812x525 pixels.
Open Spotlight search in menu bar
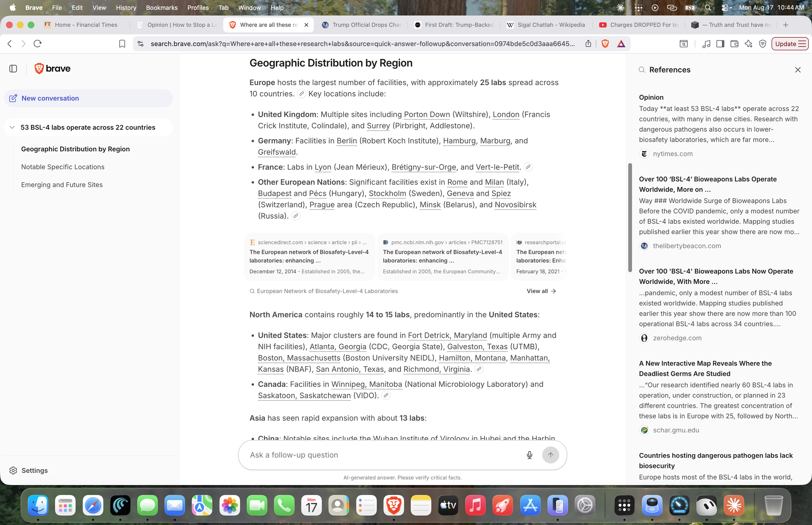[708, 7]
